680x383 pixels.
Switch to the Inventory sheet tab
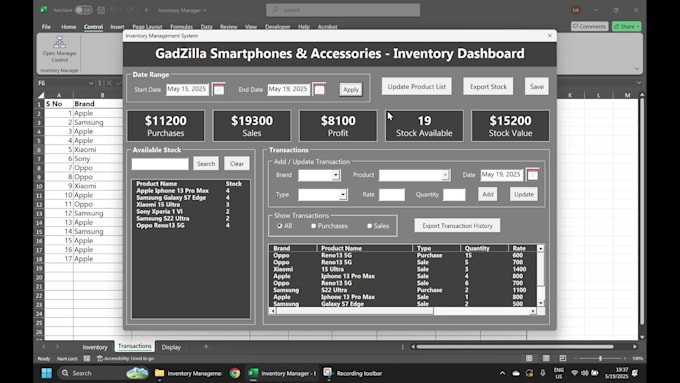95,347
